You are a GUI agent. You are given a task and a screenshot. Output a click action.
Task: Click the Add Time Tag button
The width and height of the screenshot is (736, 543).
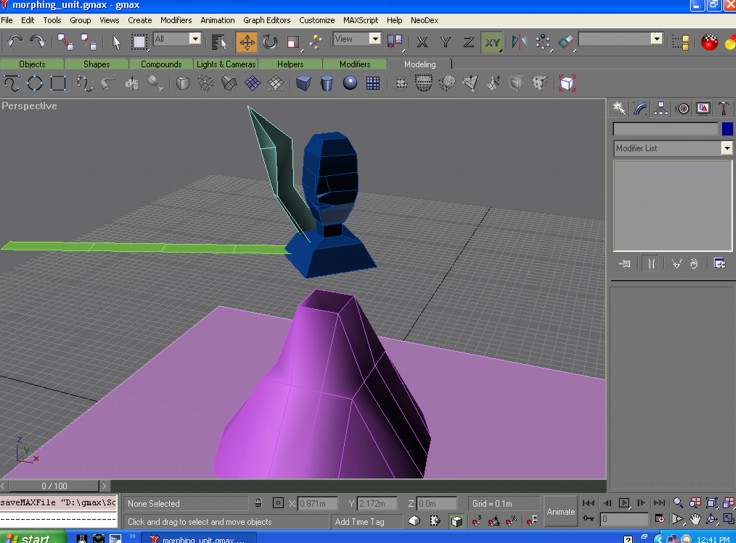click(x=360, y=521)
